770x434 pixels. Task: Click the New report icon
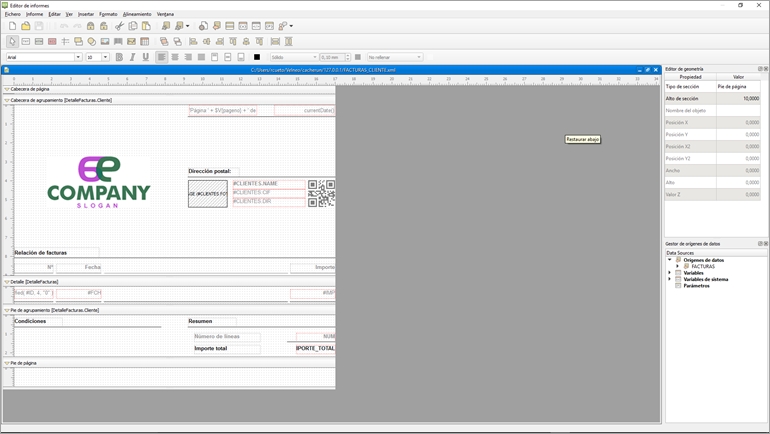coord(12,26)
